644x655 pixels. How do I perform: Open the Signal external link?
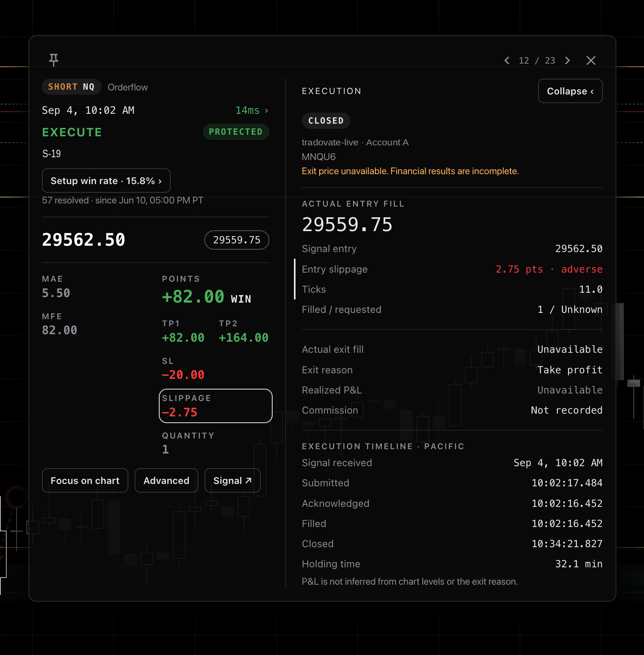click(x=232, y=480)
